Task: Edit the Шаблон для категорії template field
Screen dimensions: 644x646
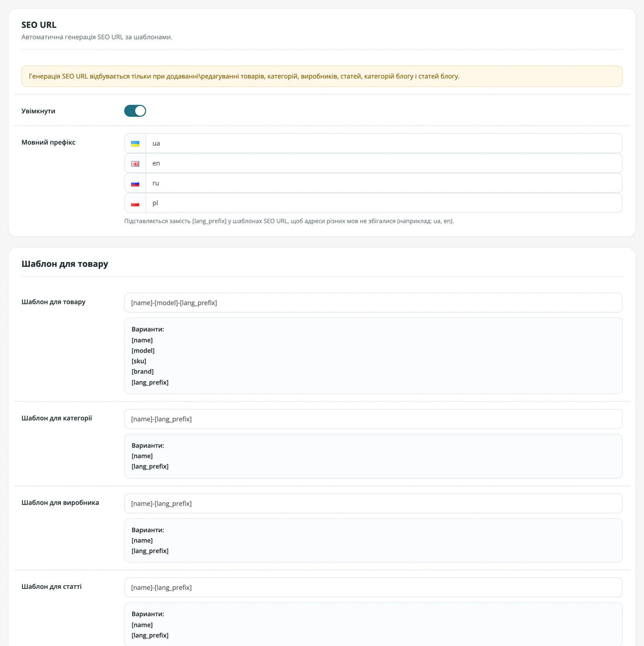Action: [373, 419]
